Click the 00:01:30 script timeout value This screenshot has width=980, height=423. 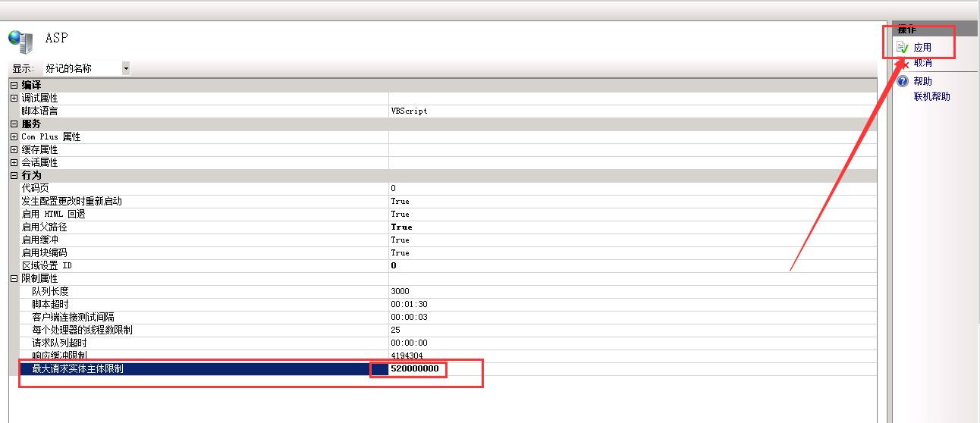pos(409,305)
